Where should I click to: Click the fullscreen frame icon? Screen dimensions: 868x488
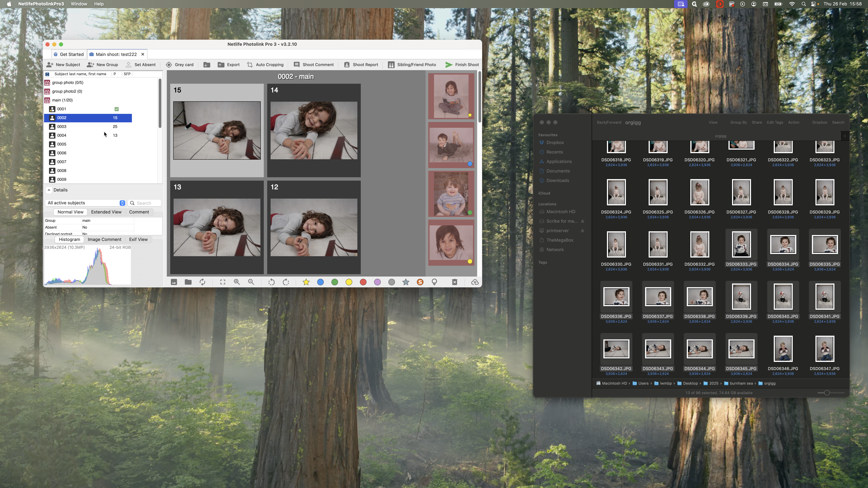223,282
